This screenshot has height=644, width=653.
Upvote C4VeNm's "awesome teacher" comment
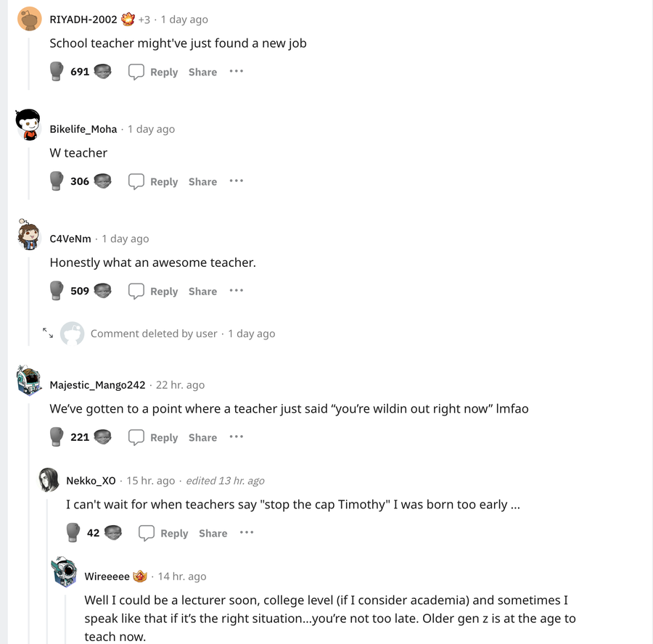[x=57, y=290]
